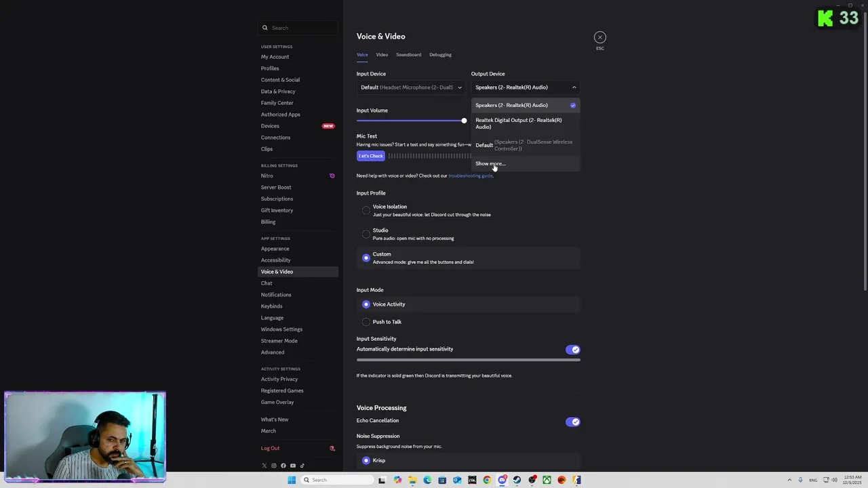Open File Explorer from taskbar

pyautogui.click(x=412, y=480)
